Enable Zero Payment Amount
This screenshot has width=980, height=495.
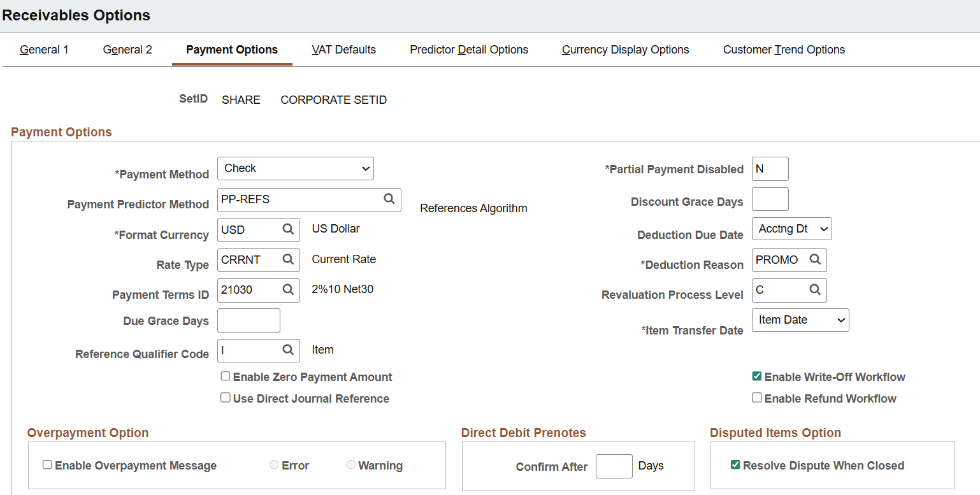tap(226, 376)
